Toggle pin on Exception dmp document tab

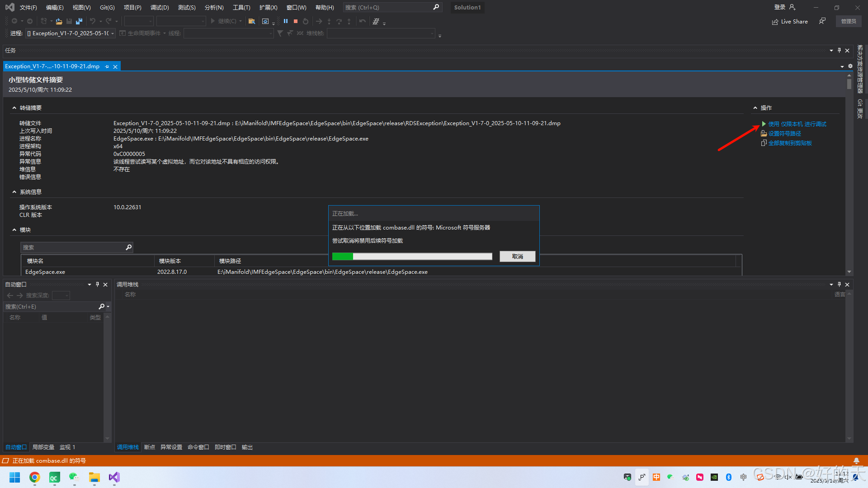point(107,66)
